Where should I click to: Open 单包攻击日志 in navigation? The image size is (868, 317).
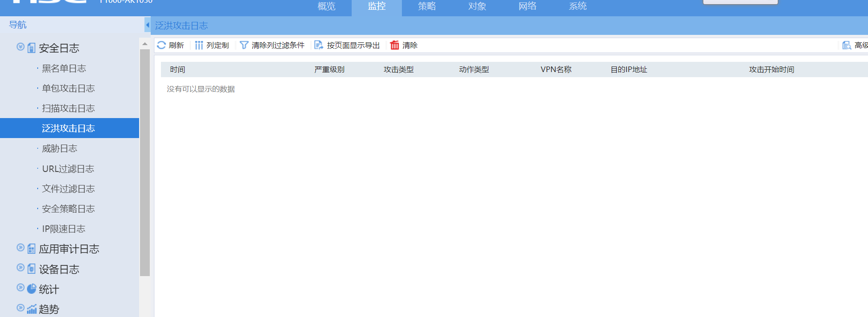coord(68,88)
